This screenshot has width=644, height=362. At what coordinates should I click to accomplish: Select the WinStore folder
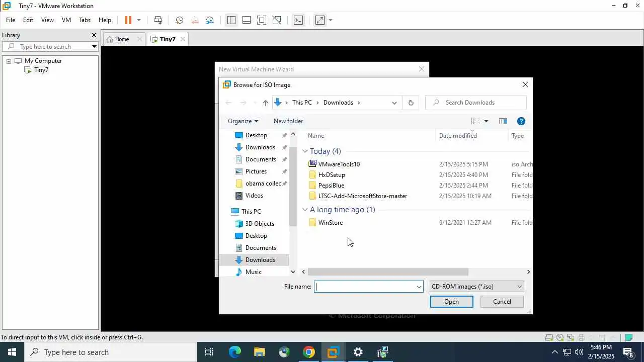tap(331, 223)
